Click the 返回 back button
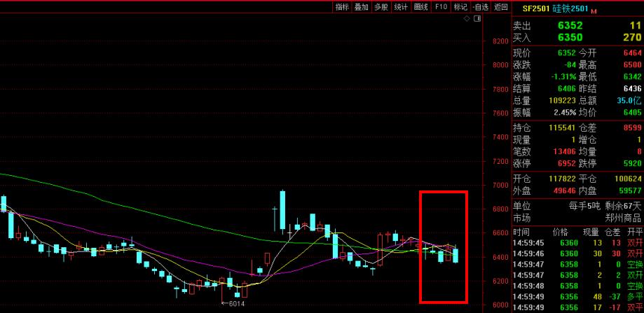The width and height of the screenshot is (644, 313). tap(500, 7)
